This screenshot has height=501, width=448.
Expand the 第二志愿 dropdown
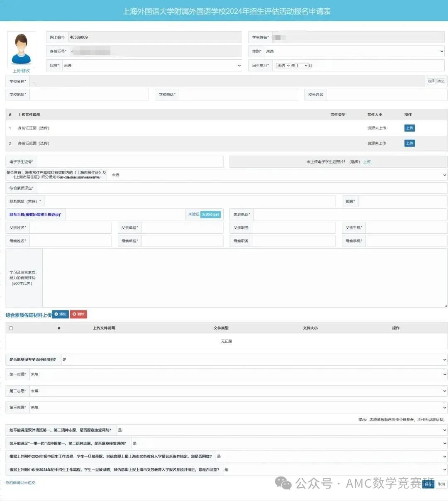238,391
